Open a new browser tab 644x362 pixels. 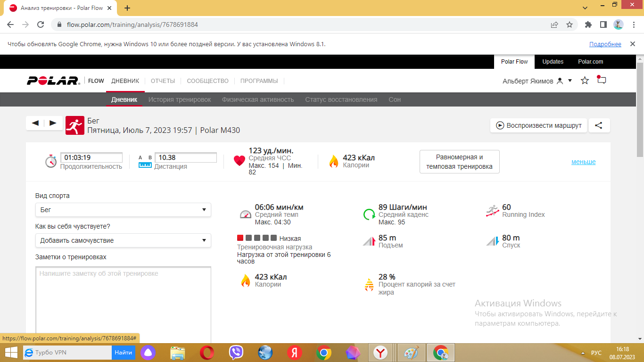[127, 8]
